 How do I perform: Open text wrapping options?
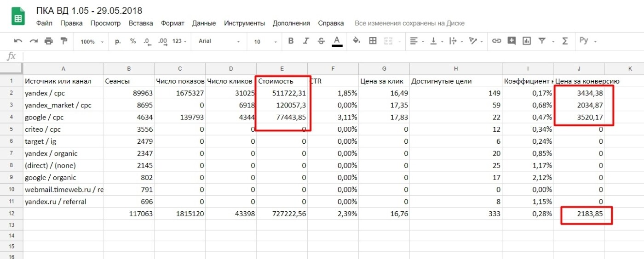(x=455, y=41)
